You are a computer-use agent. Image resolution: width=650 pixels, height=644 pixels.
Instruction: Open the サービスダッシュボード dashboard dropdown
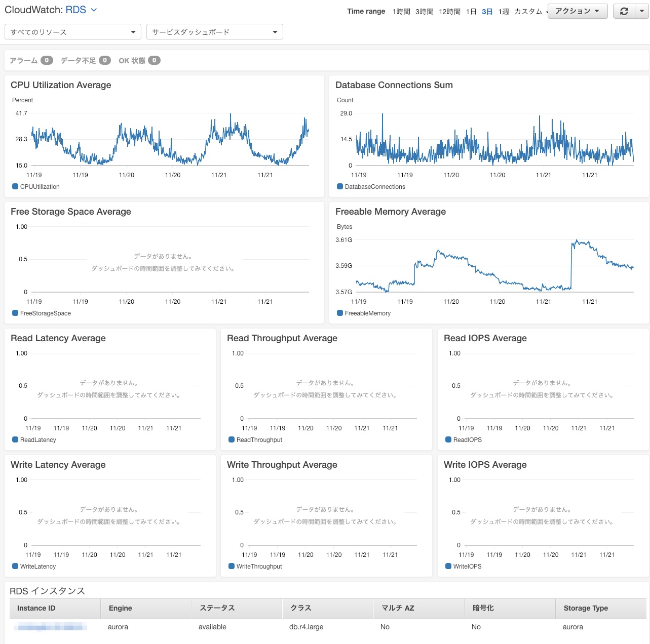[x=214, y=31]
